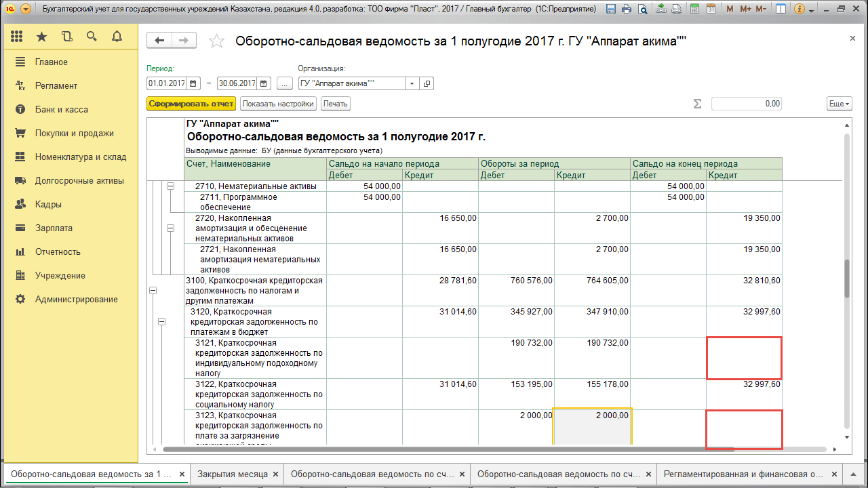Open print preview from the title bar

(643, 8)
